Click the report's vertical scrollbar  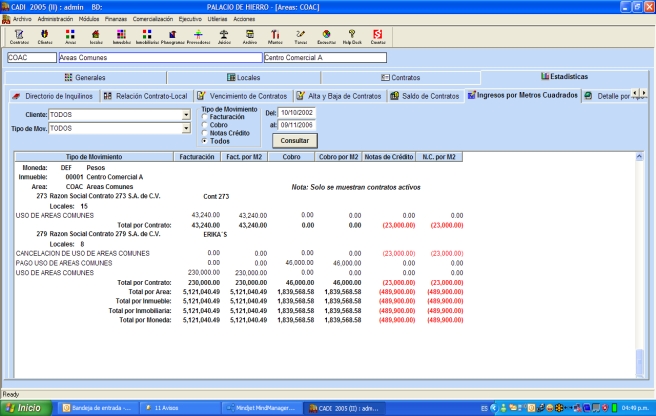point(640,260)
